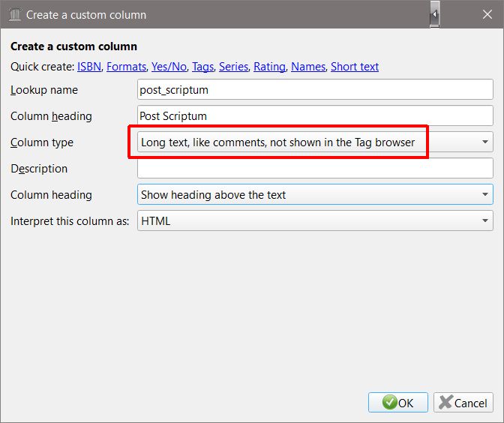Image resolution: width=504 pixels, height=423 pixels.
Task: Quick create a Series column
Action: pyautogui.click(x=234, y=67)
